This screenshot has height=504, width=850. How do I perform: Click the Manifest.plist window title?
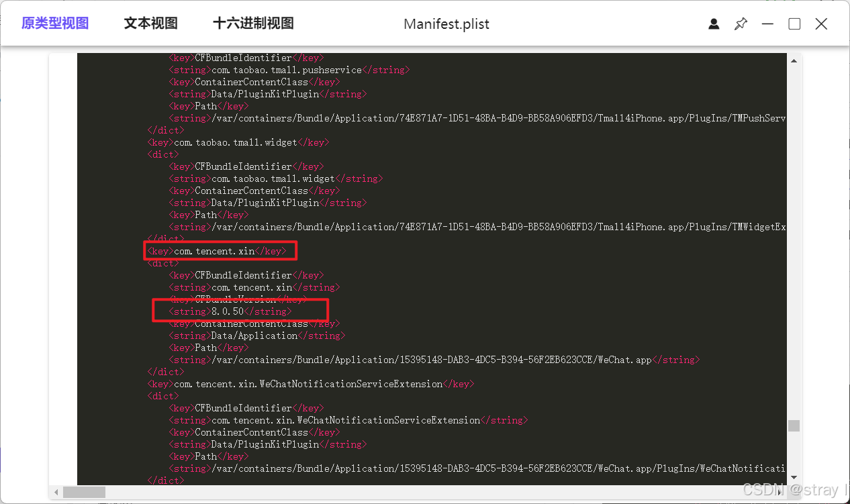pos(446,24)
